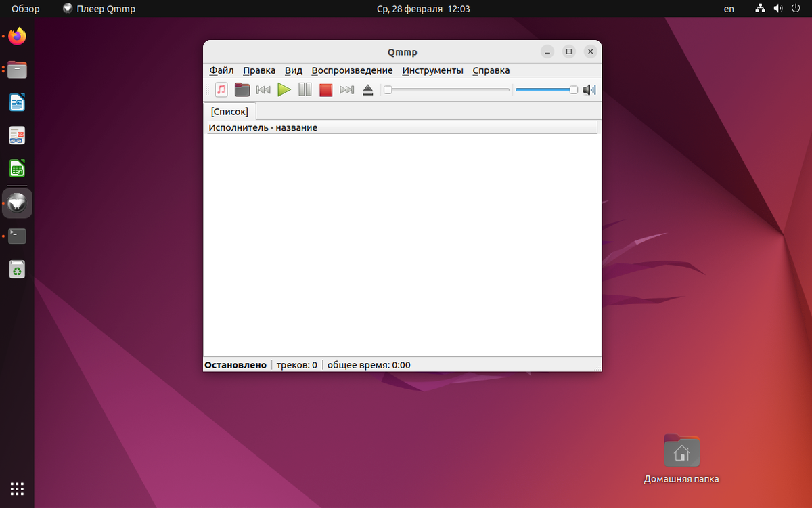Show applications grid in the dock
812x508 pixels.
coord(17,488)
